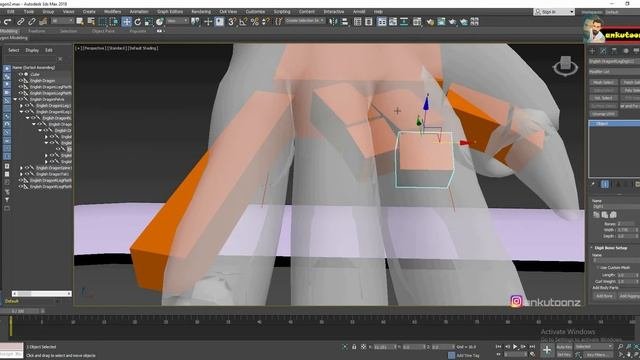This screenshot has width=640, height=360.
Task: Click the Mirror tool icon
Action: click(333, 22)
